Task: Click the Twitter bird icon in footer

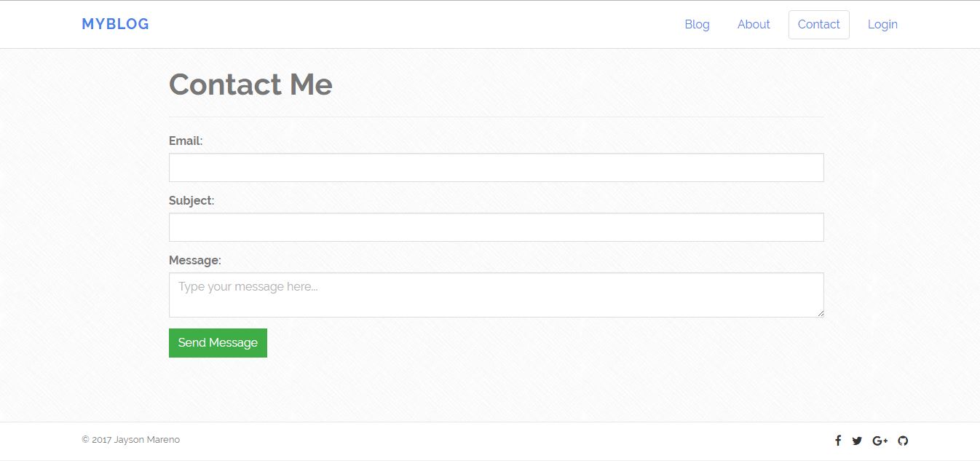Action: click(857, 441)
